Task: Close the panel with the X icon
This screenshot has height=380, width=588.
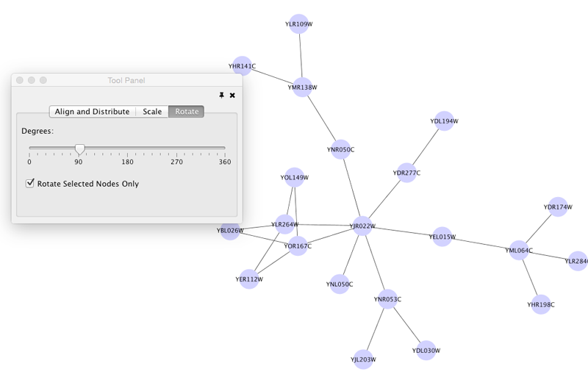Action: tap(232, 95)
